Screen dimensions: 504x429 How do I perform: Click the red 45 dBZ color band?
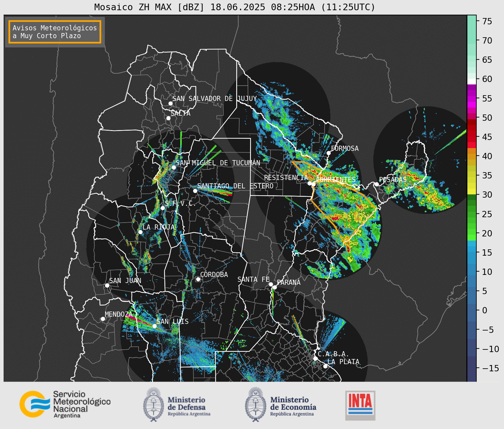(x=472, y=139)
